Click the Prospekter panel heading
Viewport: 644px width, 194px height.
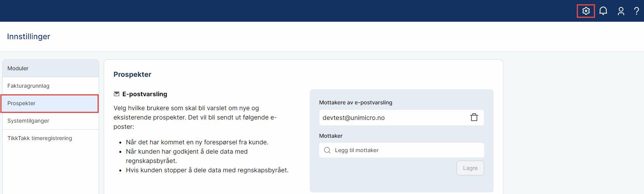132,74
